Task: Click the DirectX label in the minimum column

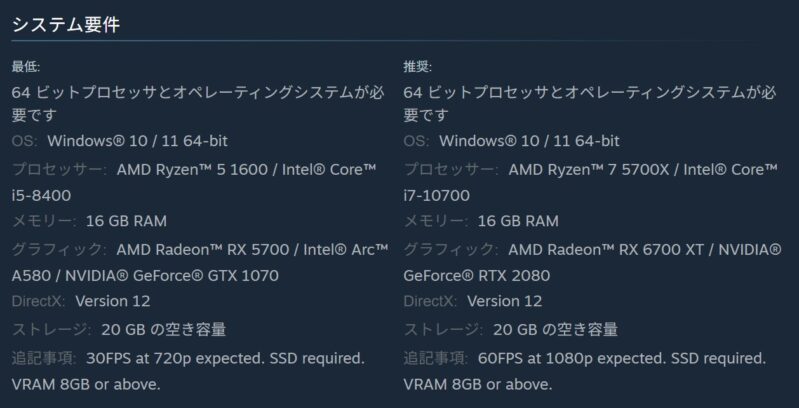Action: click(x=38, y=301)
